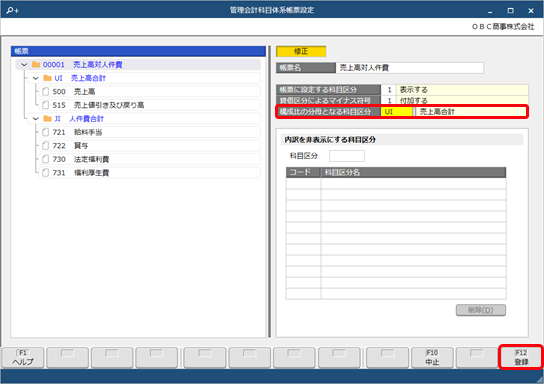Click the 修正 mode label

301,51
